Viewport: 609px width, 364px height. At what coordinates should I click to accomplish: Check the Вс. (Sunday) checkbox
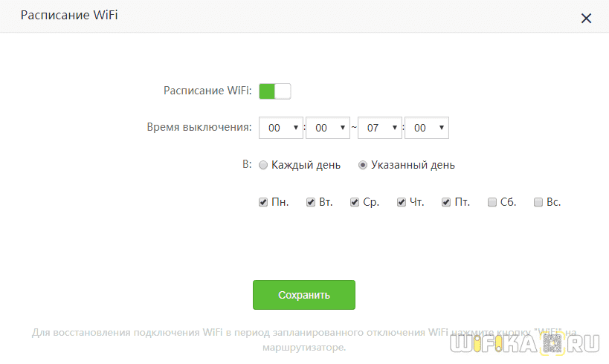click(x=538, y=202)
